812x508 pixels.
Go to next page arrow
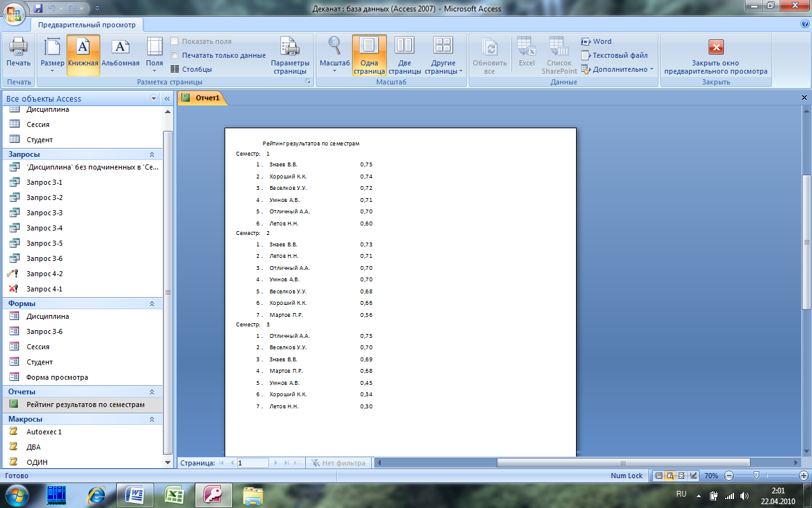pos(275,463)
